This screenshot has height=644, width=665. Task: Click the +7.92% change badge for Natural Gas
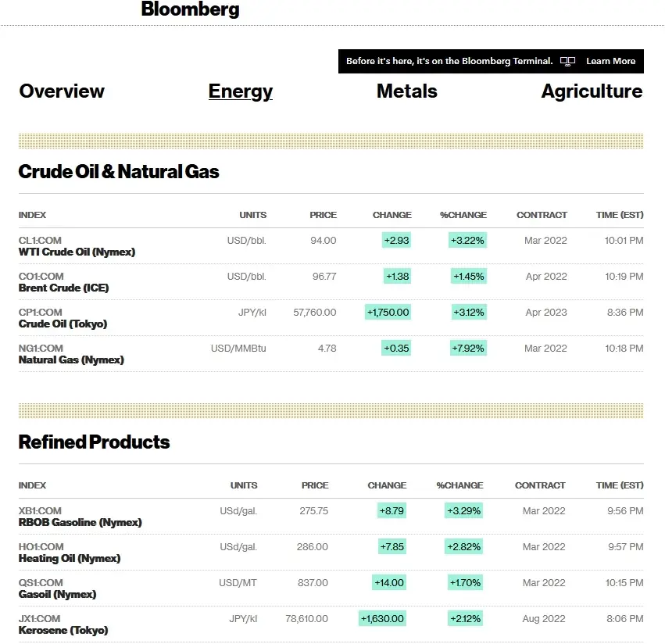click(x=468, y=349)
